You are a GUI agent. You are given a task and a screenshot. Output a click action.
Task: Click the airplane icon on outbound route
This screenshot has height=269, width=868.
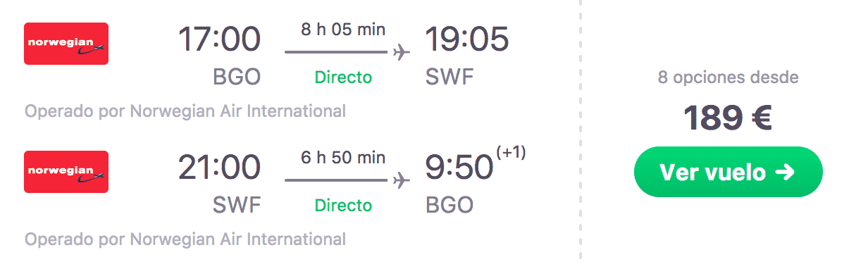click(401, 53)
